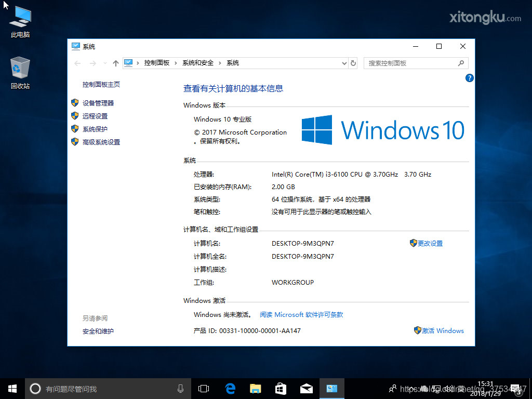Click the Back navigation arrow
The width and height of the screenshot is (532, 399).
point(78,63)
